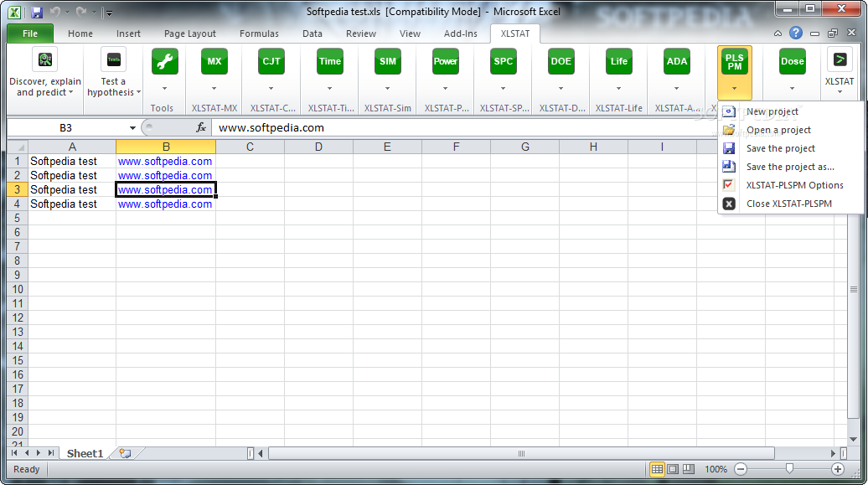Click the green Life icon
Screen dimensions: 868x485
coord(619,61)
